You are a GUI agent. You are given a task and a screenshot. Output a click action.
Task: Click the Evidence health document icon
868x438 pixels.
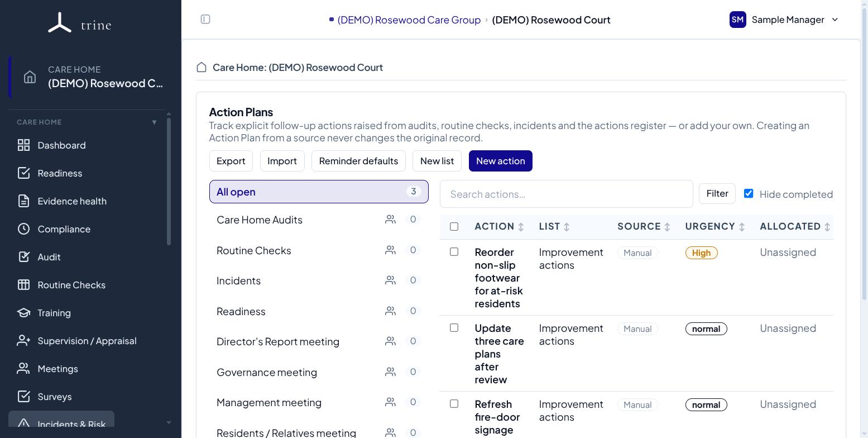23,201
